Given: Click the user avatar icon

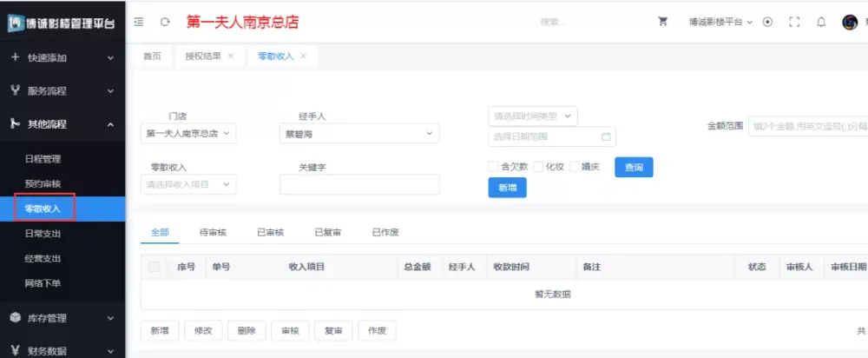Looking at the screenshot, I should 850,22.
